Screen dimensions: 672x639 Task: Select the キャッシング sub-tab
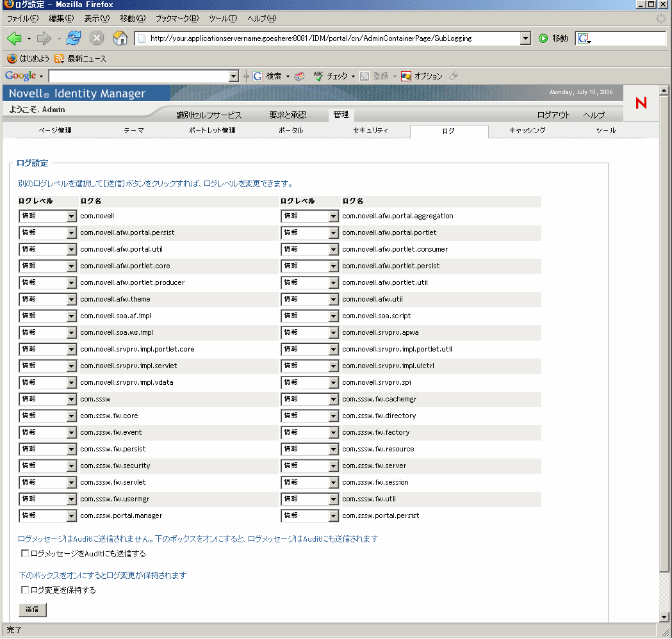527,130
